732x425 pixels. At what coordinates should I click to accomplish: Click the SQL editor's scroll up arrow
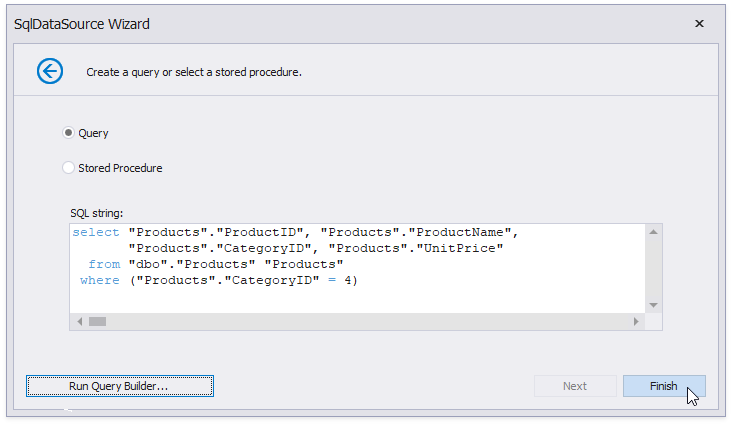pos(654,232)
